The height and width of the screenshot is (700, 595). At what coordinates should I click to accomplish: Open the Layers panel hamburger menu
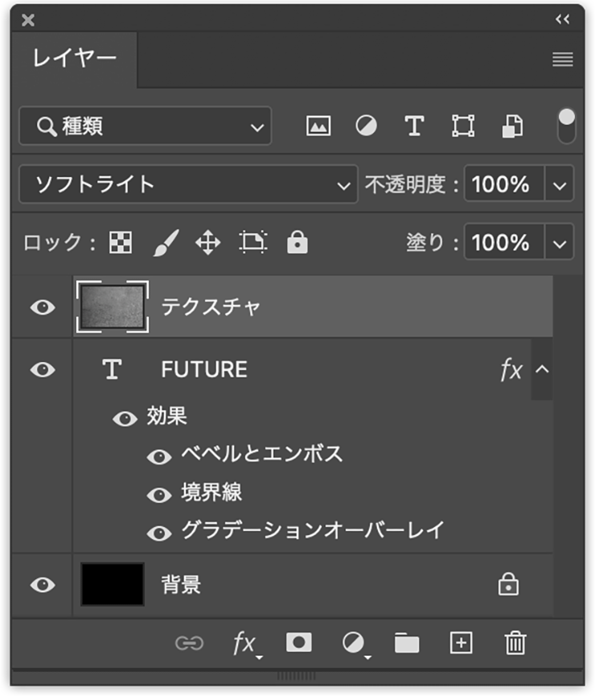coord(563,60)
